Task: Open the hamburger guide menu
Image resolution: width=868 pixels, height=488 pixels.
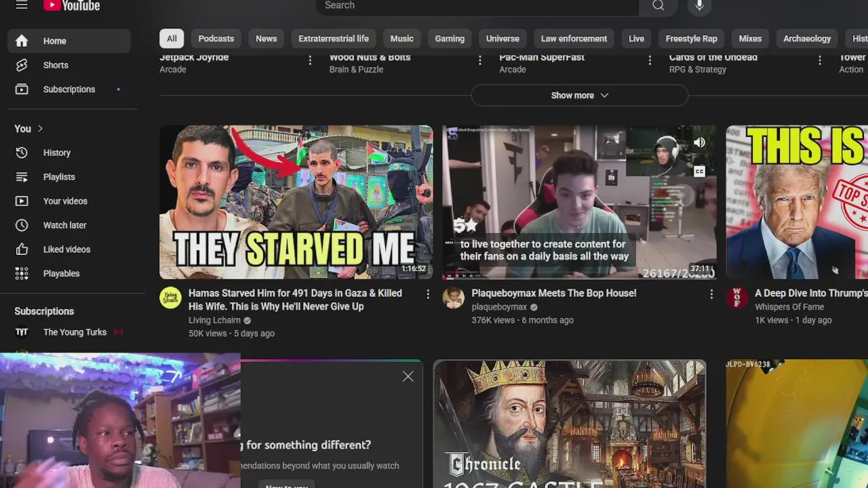Action: coord(22,5)
